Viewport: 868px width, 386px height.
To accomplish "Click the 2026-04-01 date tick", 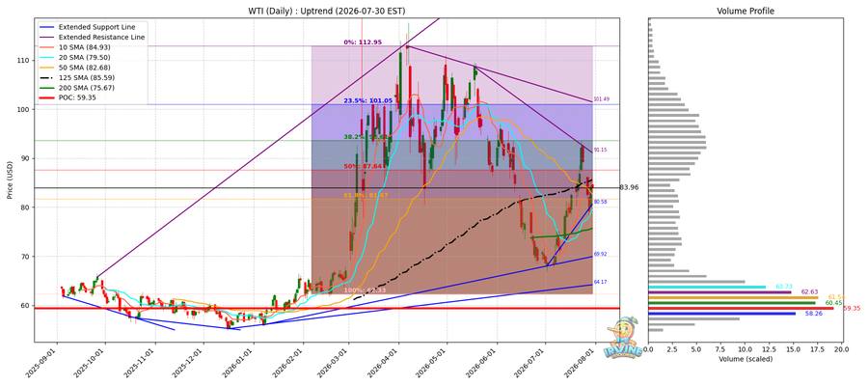I will point(386,363).
